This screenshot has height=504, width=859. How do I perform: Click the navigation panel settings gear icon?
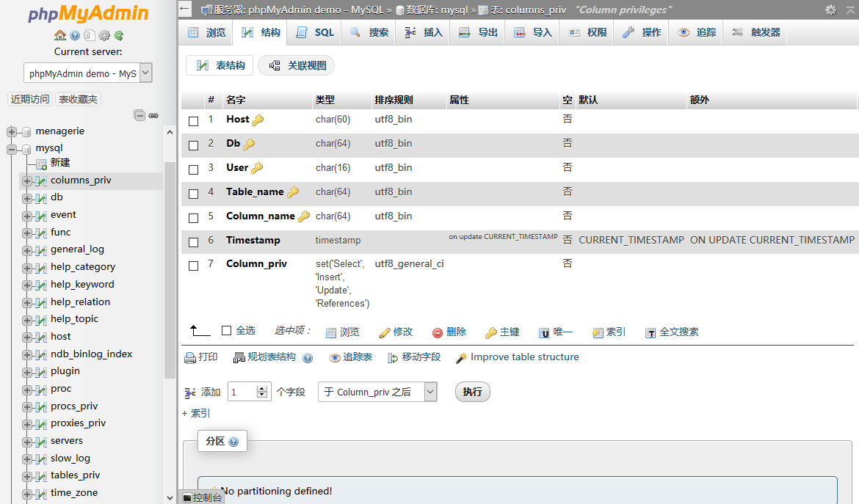point(104,35)
